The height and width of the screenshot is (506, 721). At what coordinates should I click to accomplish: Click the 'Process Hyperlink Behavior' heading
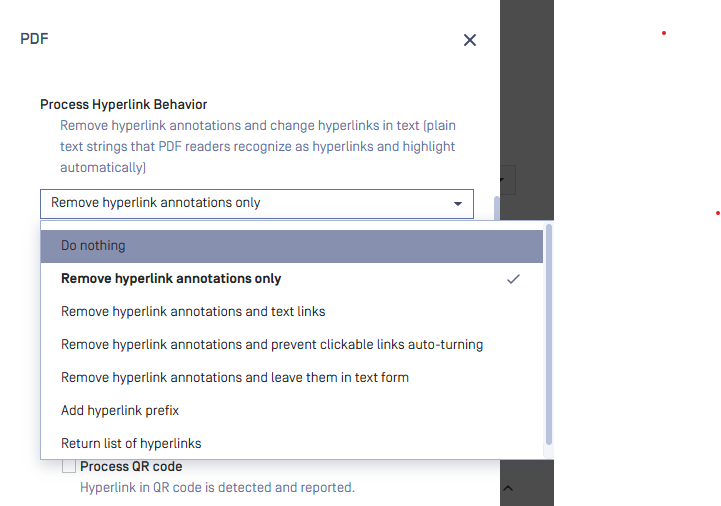(x=124, y=104)
